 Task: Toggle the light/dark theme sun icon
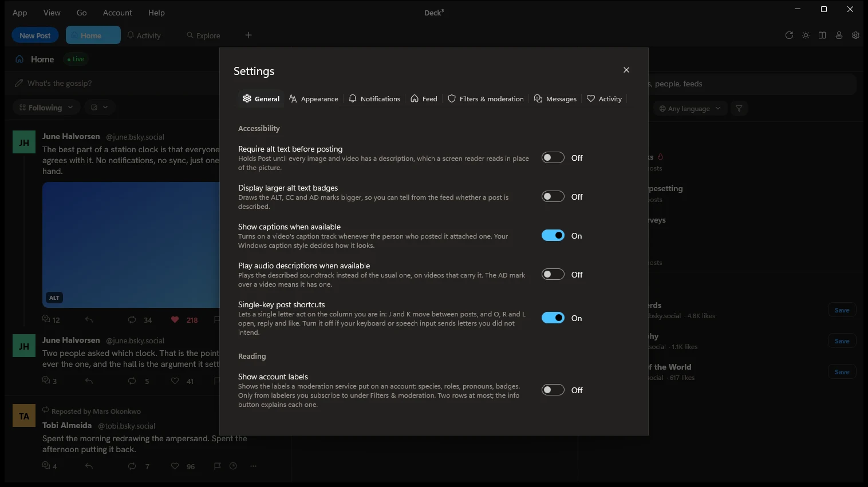point(806,35)
